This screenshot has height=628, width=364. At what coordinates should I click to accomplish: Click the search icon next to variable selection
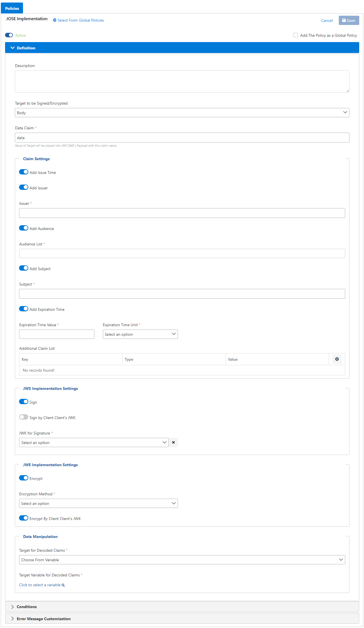tap(63, 585)
